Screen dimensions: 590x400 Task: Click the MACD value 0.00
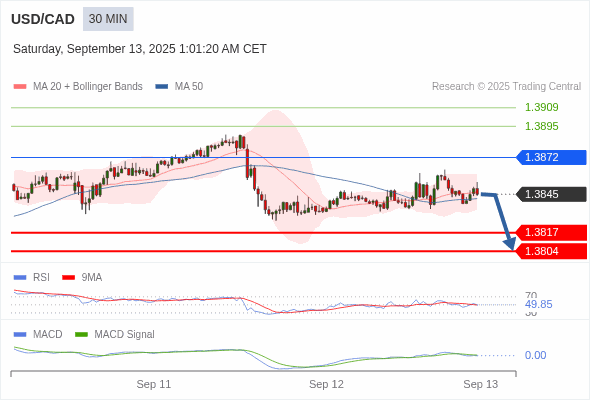[535, 355]
